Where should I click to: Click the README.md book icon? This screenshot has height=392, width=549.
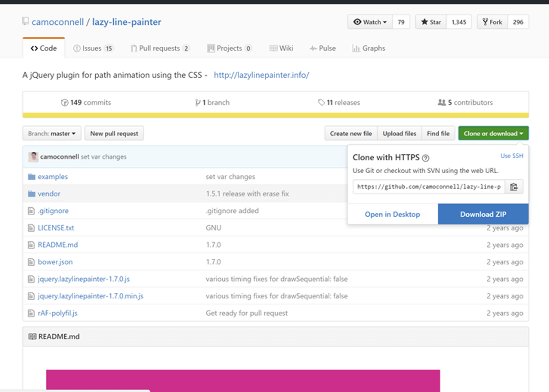(32, 336)
